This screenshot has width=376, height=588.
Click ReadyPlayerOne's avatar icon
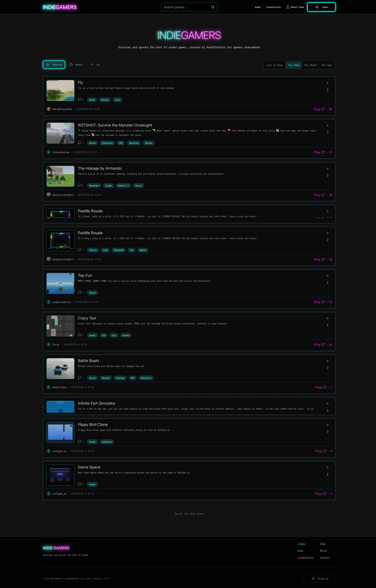49,109
